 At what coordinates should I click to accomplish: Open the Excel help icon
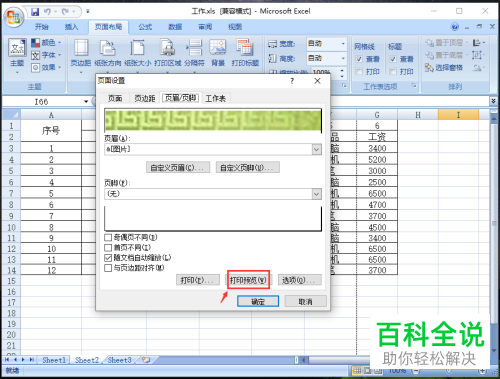click(x=455, y=27)
